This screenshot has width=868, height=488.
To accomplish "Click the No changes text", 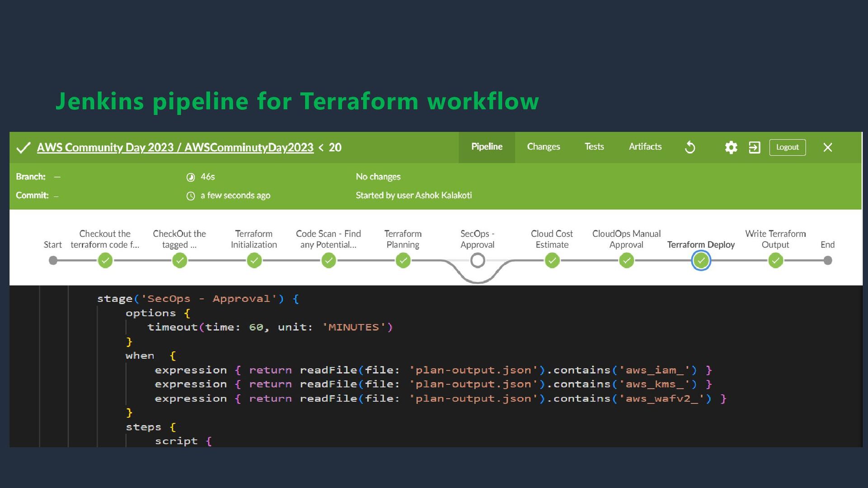I will (378, 177).
